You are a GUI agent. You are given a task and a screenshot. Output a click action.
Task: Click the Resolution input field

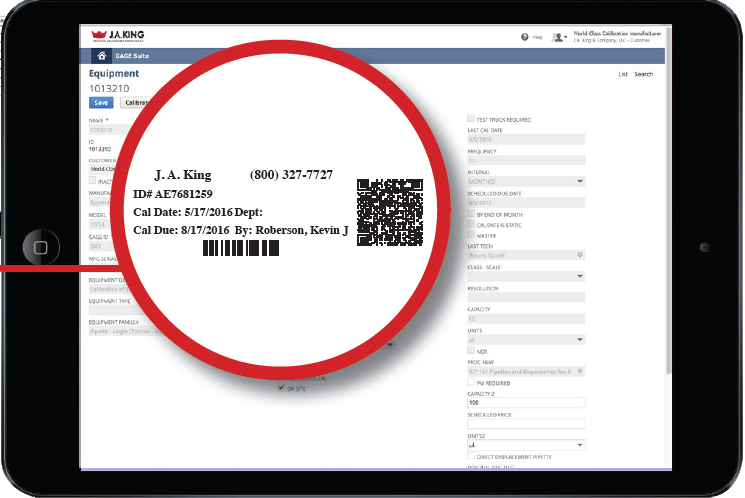tap(526, 297)
